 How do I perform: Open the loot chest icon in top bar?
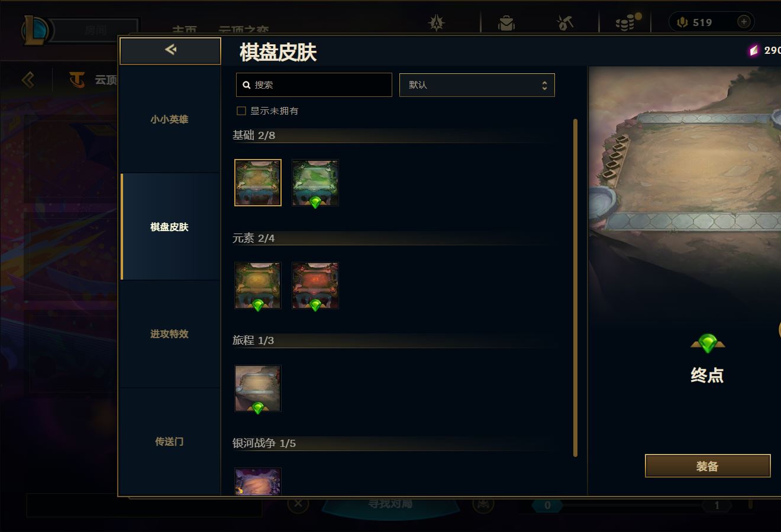pyautogui.click(x=506, y=23)
